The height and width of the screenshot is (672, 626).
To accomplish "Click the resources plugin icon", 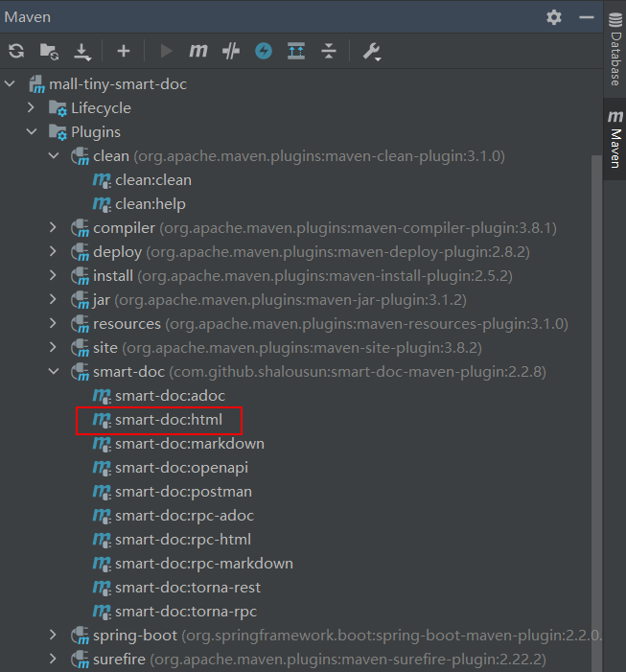I will coord(81,324).
